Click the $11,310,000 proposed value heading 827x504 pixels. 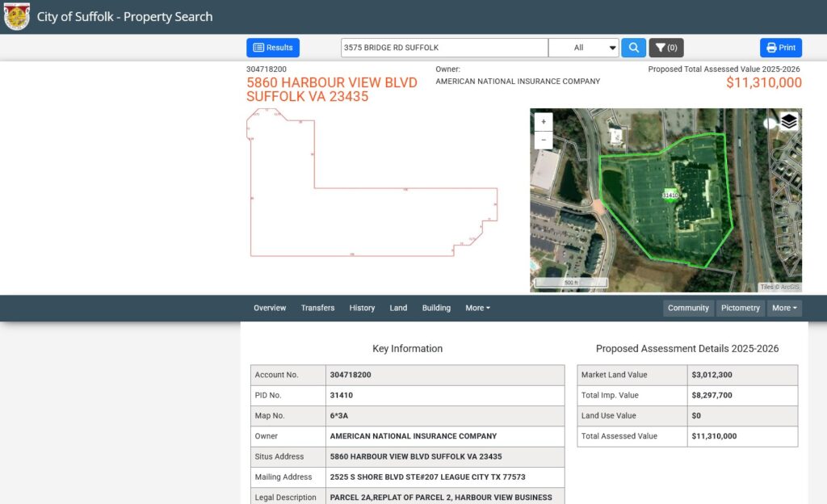point(764,82)
